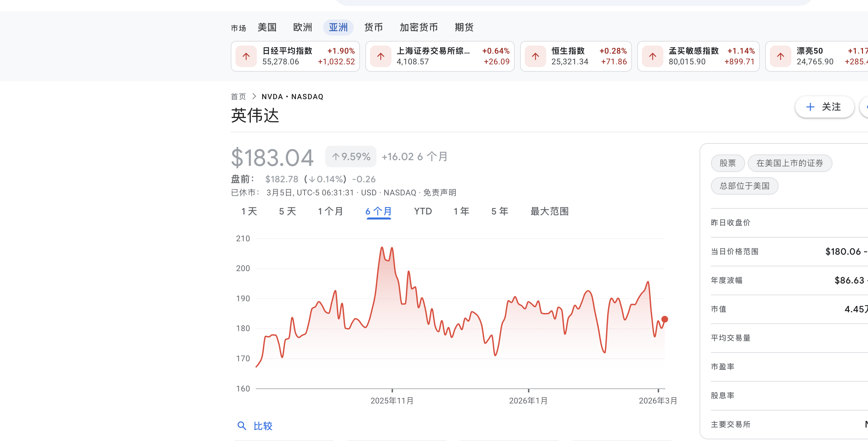Click the Nikkei index up-arrow icon
868x441 pixels.
click(246, 56)
